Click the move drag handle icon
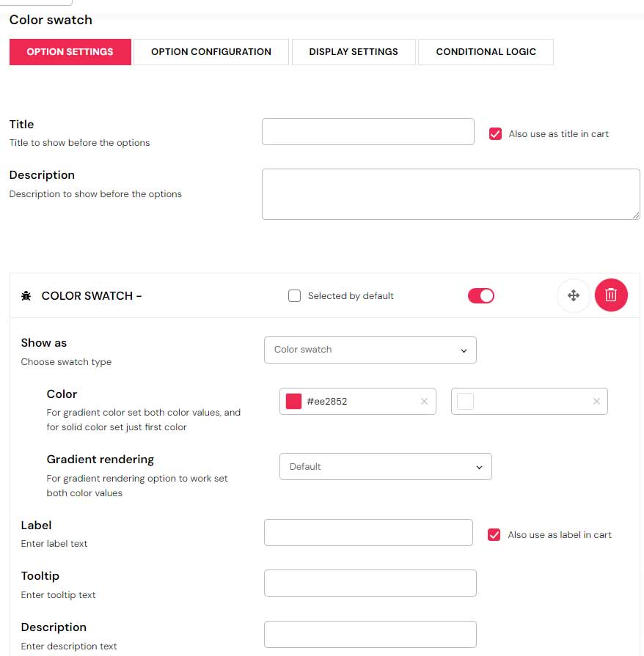The width and height of the screenshot is (644, 656). 574,295
